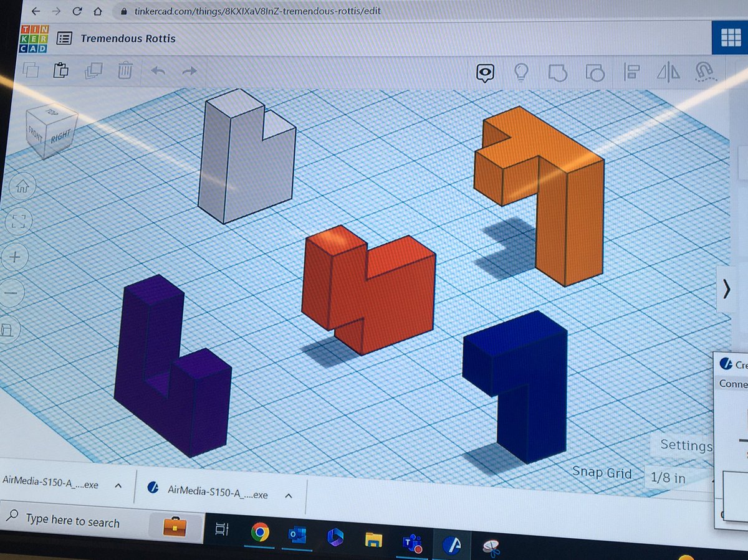Click the design name Tremendous Rottis

[127, 38]
